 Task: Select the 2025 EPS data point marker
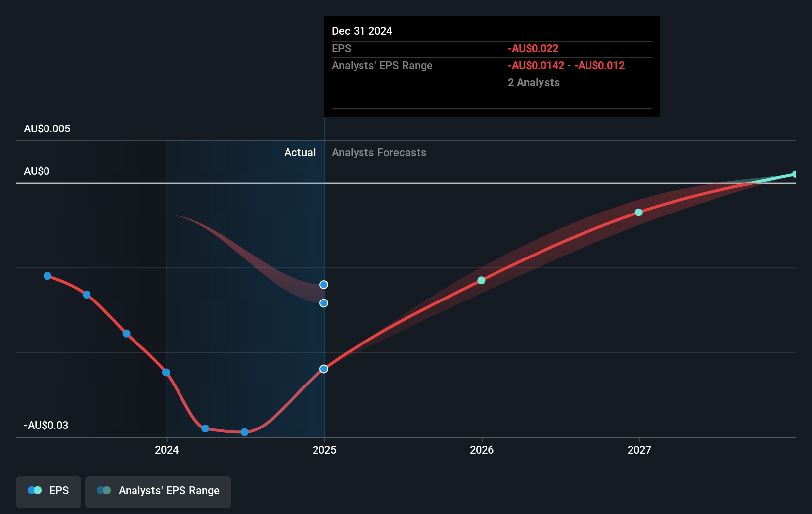[x=324, y=369]
